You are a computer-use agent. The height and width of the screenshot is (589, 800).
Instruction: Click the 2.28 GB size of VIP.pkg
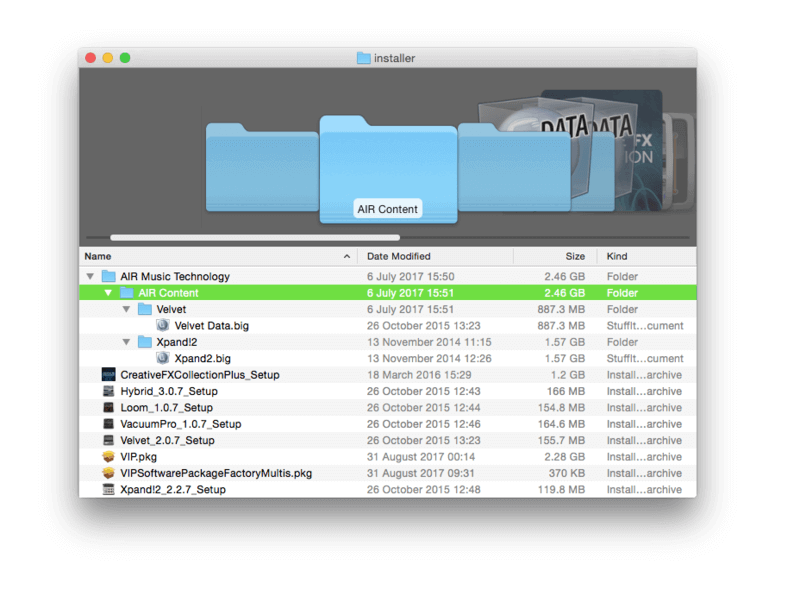564,456
